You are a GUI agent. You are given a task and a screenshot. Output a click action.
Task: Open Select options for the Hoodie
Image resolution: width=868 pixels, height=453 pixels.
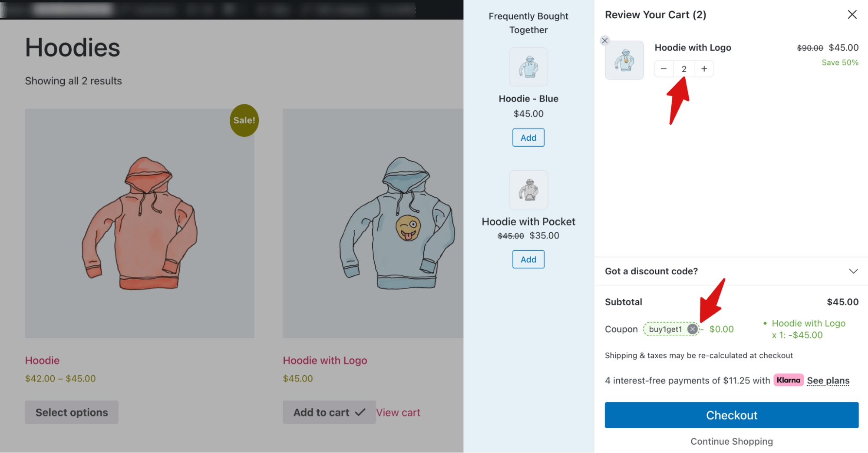pos(71,412)
